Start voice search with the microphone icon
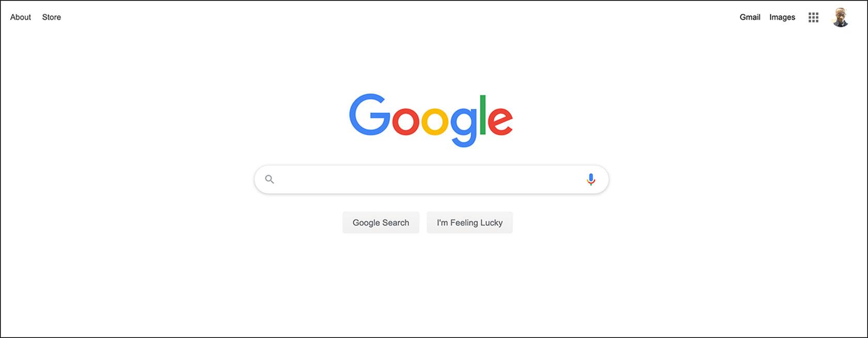This screenshot has width=868, height=338. [591, 179]
